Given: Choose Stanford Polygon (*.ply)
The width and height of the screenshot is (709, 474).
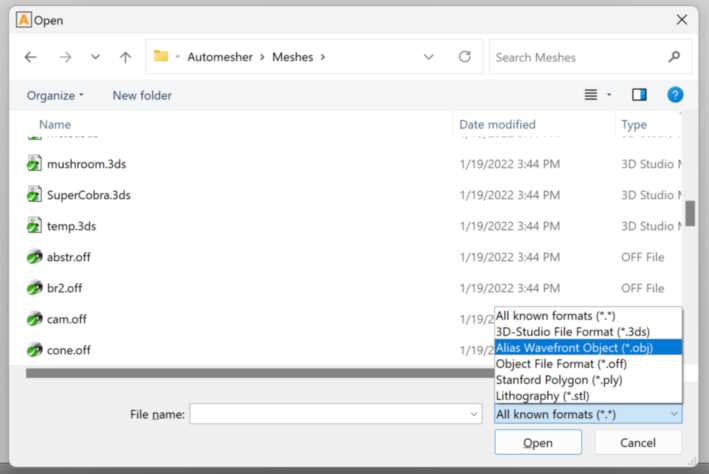Looking at the screenshot, I should [588, 379].
